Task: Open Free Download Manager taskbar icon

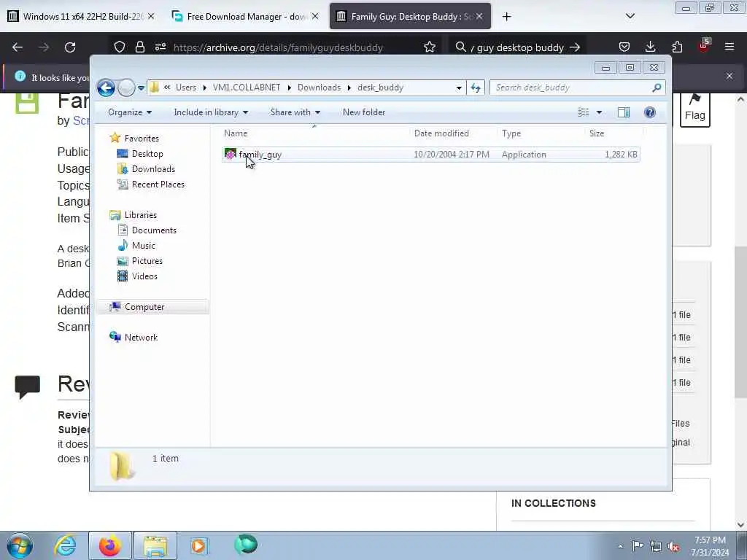Action: [x=246, y=545]
